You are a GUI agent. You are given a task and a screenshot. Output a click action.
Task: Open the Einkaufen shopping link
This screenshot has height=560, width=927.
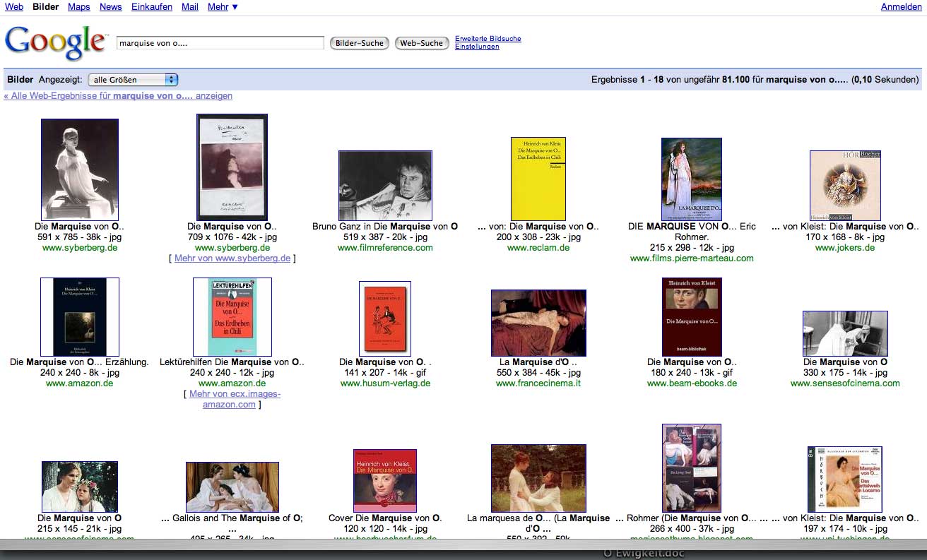[152, 7]
